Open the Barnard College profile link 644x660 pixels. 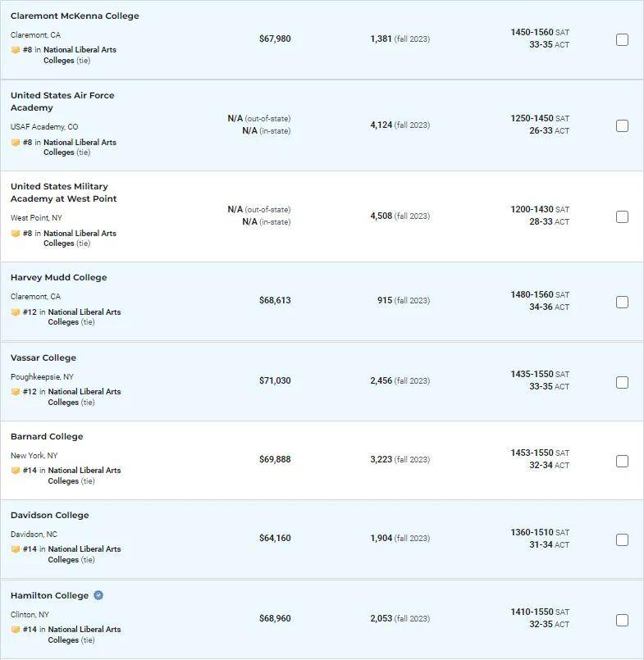point(47,436)
